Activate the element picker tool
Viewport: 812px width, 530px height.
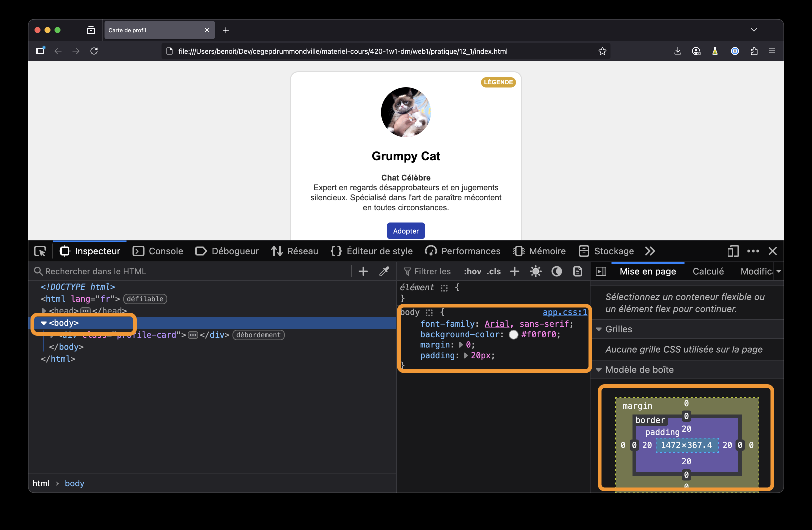[40, 251]
